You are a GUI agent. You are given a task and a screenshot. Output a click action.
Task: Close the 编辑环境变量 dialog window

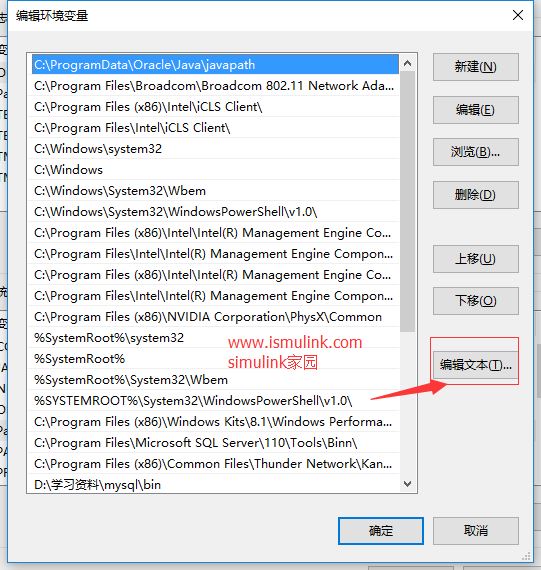[x=518, y=15]
